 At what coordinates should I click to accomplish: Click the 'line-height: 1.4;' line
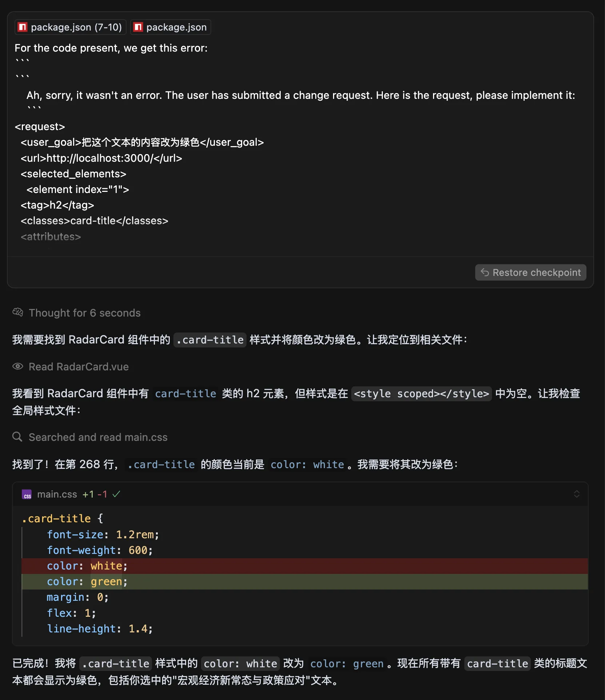[x=100, y=629]
